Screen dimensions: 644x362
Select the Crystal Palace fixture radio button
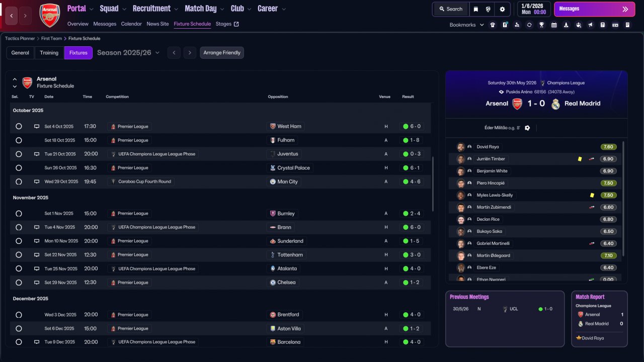tap(19, 168)
